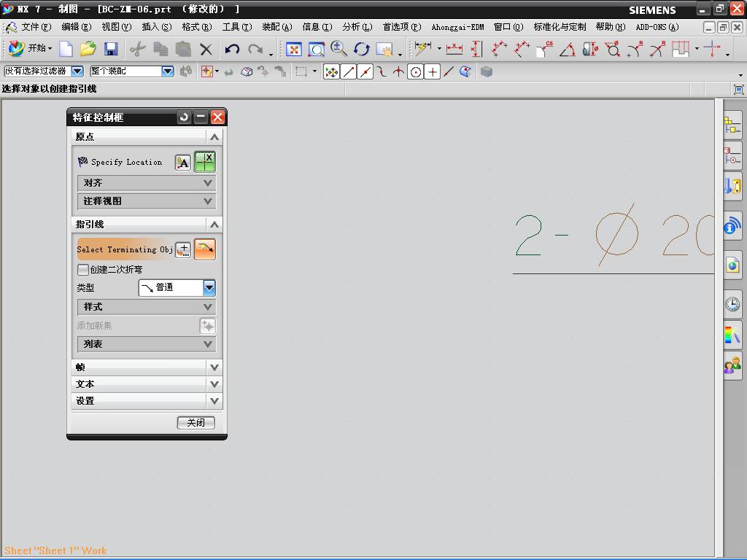This screenshot has width=747, height=560.
Task: Open the Assembly Navigator sidebar icon
Action: coord(732,125)
